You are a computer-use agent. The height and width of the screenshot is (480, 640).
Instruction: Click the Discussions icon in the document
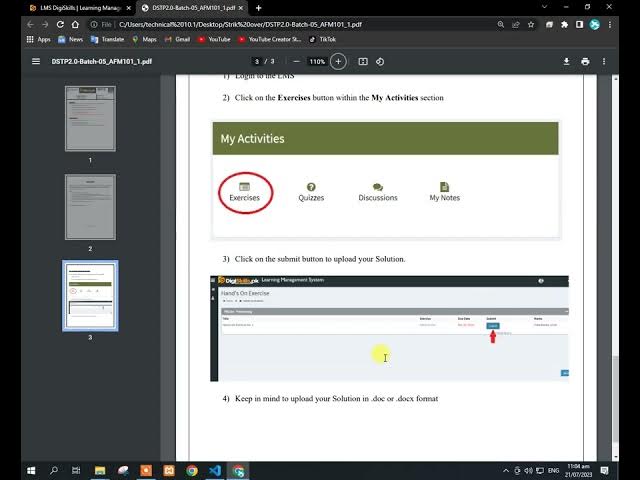point(378,192)
